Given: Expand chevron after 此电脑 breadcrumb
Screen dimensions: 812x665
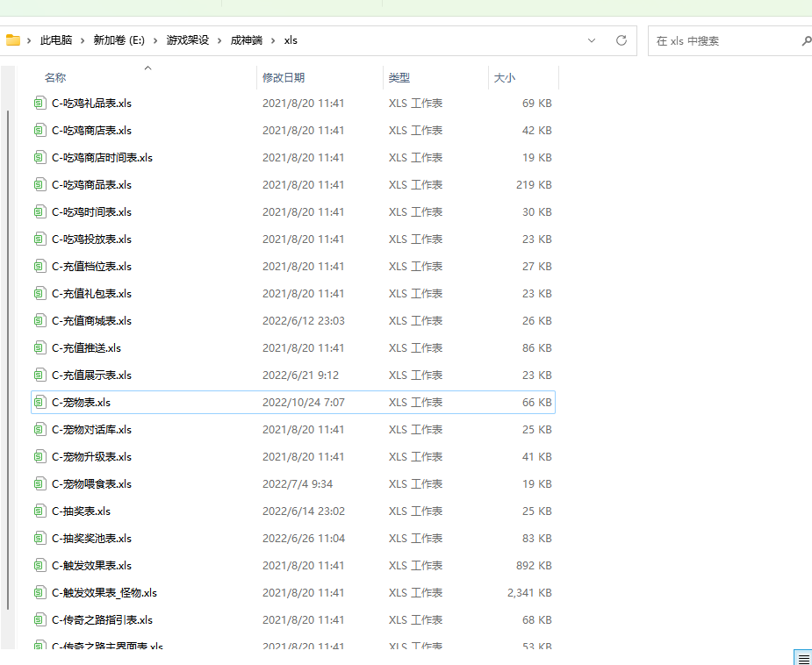Looking at the screenshot, I should pyautogui.click(x=83, y=40).
